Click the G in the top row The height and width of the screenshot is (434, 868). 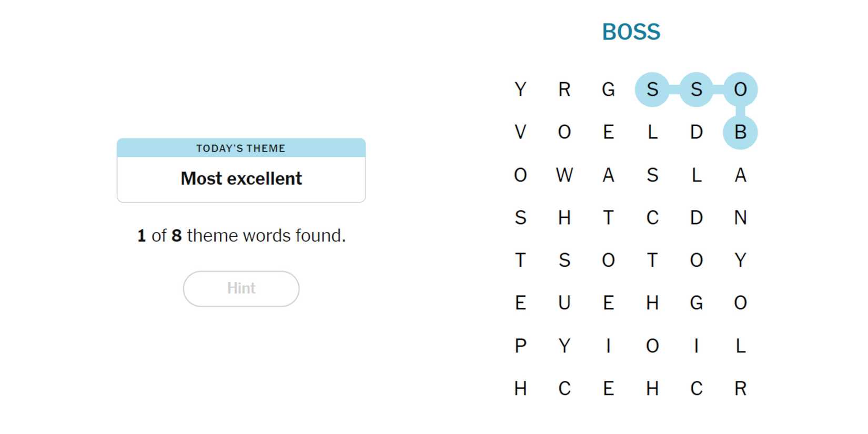click(608, 89)
